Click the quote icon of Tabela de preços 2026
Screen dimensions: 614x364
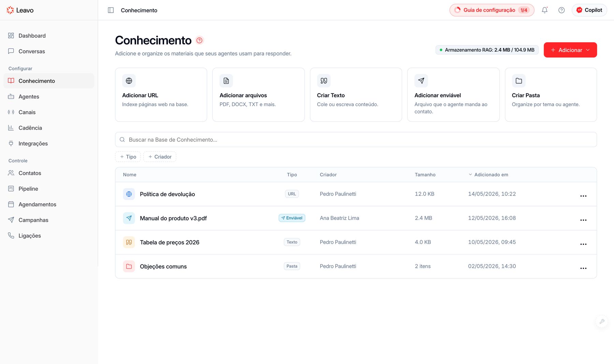point(129,242)
